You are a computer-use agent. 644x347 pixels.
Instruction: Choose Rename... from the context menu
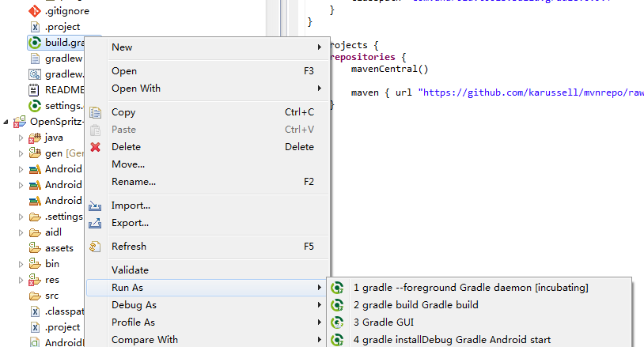pos(133,182)
